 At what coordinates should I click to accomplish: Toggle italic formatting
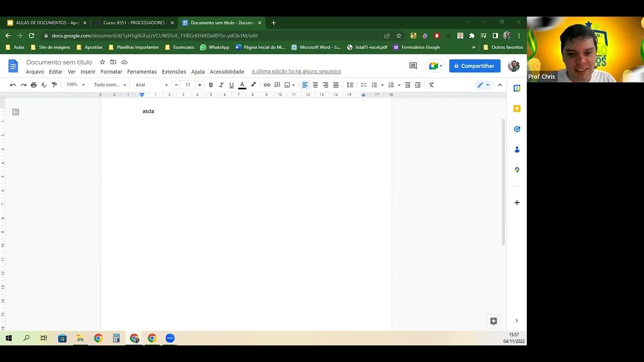coord(221,85)
